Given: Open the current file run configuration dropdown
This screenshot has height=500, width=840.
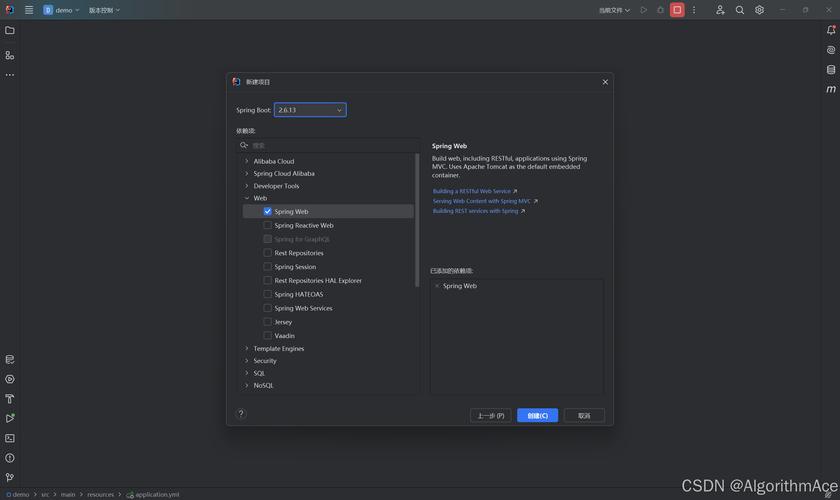Looking at the screenshot, I should [x=614, y=10].
